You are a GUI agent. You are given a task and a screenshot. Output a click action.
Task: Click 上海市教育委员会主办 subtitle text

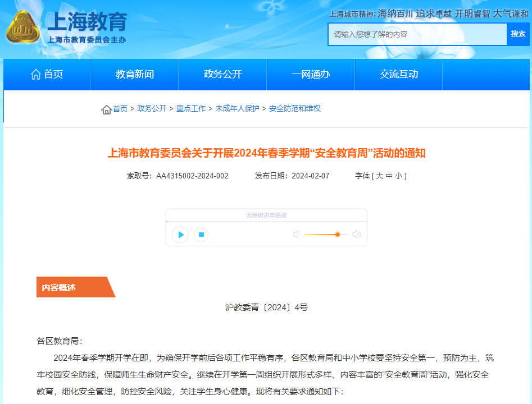[87, 40]
